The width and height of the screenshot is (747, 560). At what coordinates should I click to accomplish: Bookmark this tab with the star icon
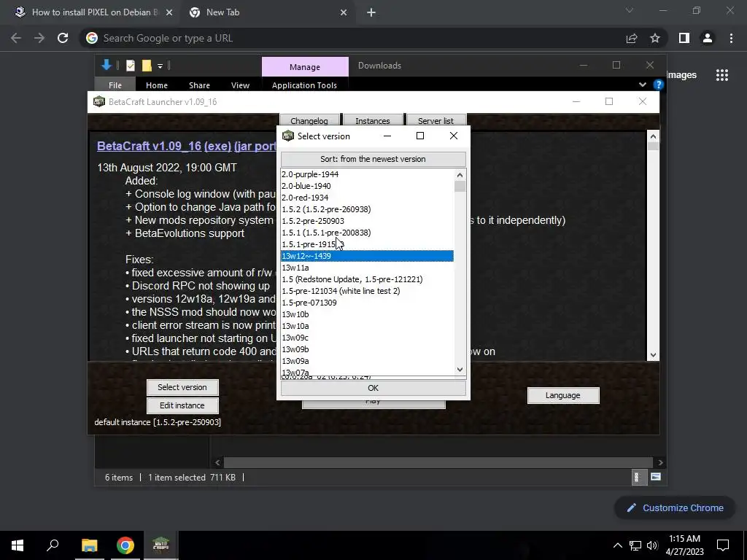[655, 38]
